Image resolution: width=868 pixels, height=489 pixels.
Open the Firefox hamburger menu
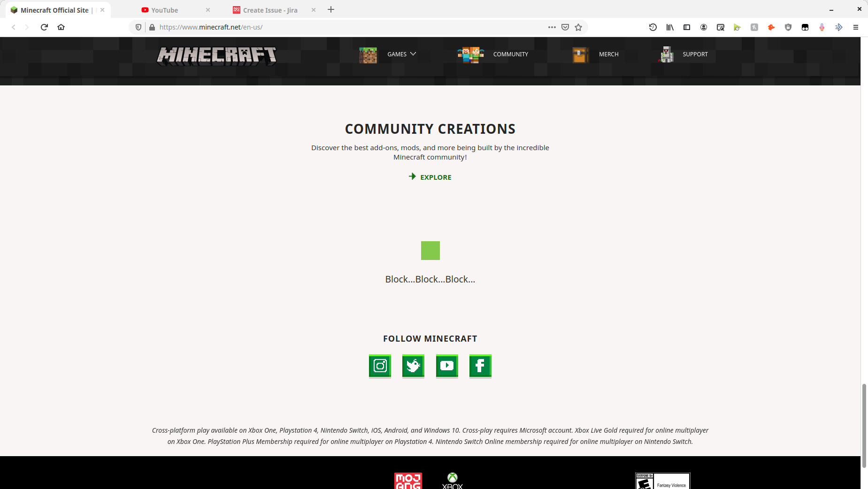coord(856,27)
